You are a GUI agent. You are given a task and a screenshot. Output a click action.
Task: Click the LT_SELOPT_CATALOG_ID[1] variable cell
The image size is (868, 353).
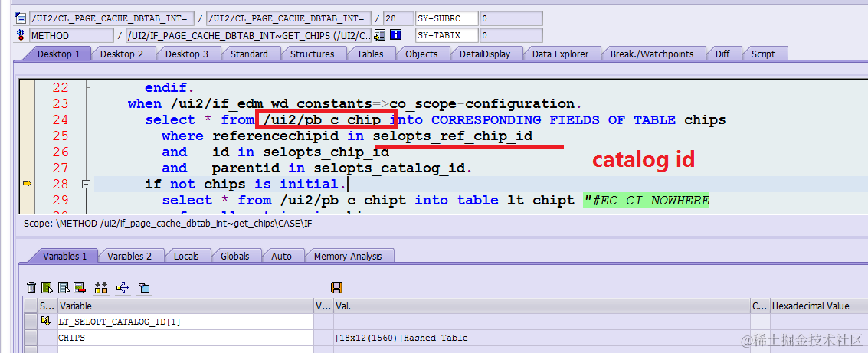click(185, 322)
